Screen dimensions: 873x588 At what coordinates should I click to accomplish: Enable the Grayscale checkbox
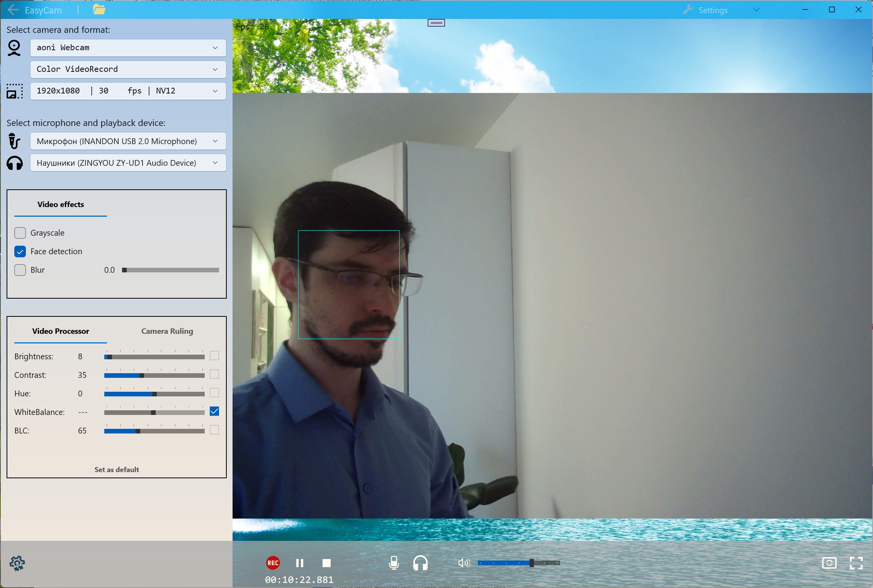click(20, 233)
